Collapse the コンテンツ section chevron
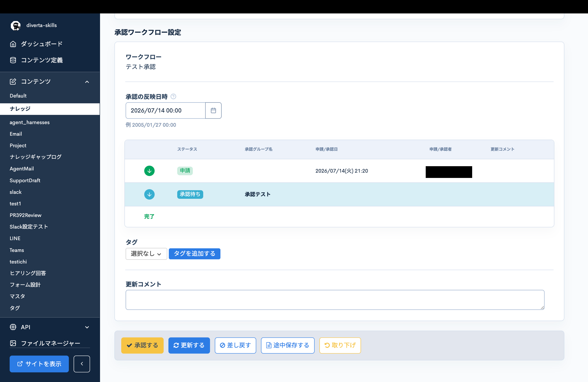This screenshot has height=382, width=588. [87, 82]
